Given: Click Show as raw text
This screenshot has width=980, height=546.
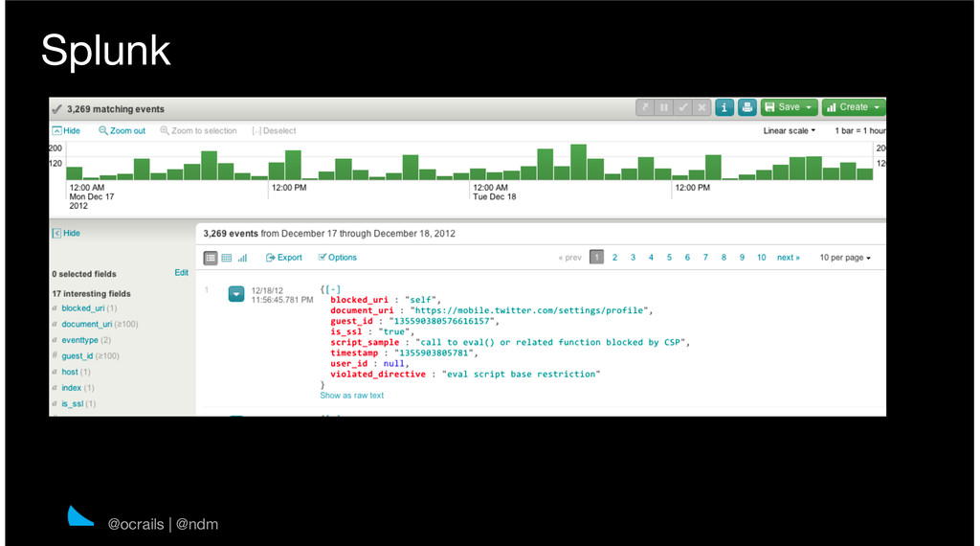Looking at the screenshot, I should (352, 396).
